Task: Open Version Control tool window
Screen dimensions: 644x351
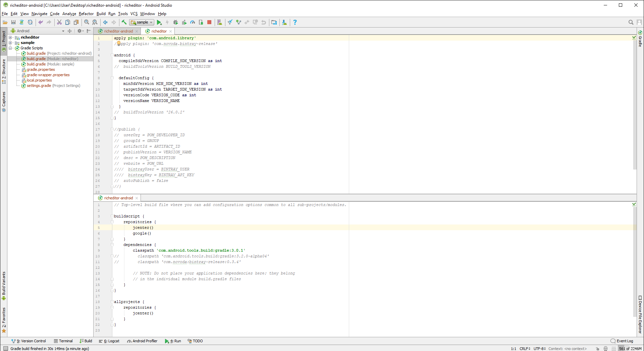Action: click(29, 341)
